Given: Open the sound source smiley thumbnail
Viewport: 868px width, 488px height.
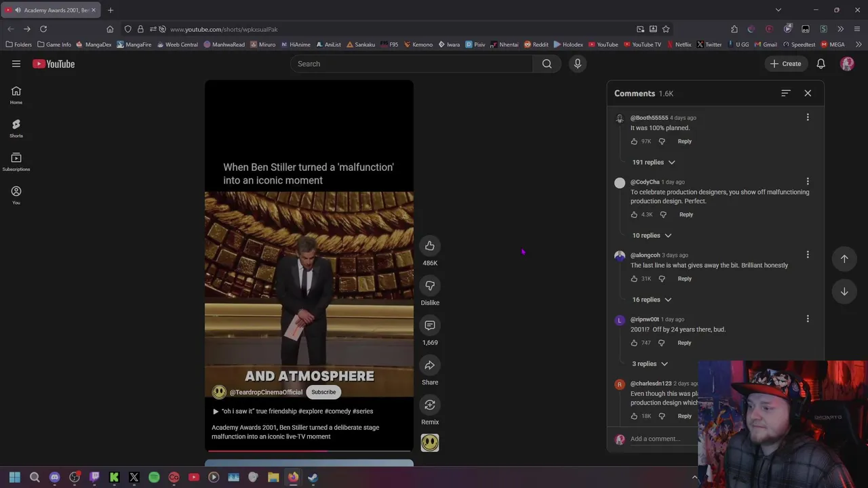Looking at the screenshot, I should pyautogui.click(x=430, y=443).
